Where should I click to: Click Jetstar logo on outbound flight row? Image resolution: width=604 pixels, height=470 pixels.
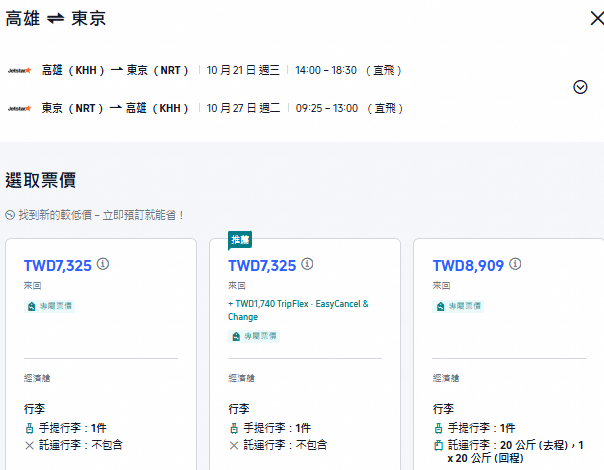[x=20, y=70]
